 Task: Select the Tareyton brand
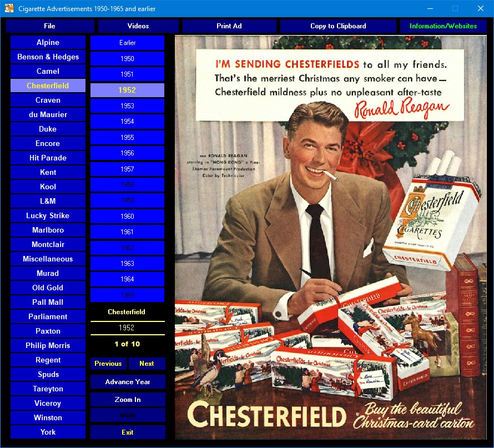[48, 389]
